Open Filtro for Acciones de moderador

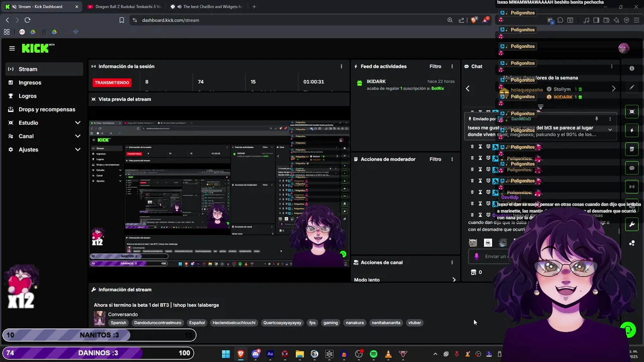pyautogui.click(x=435, y=159)
